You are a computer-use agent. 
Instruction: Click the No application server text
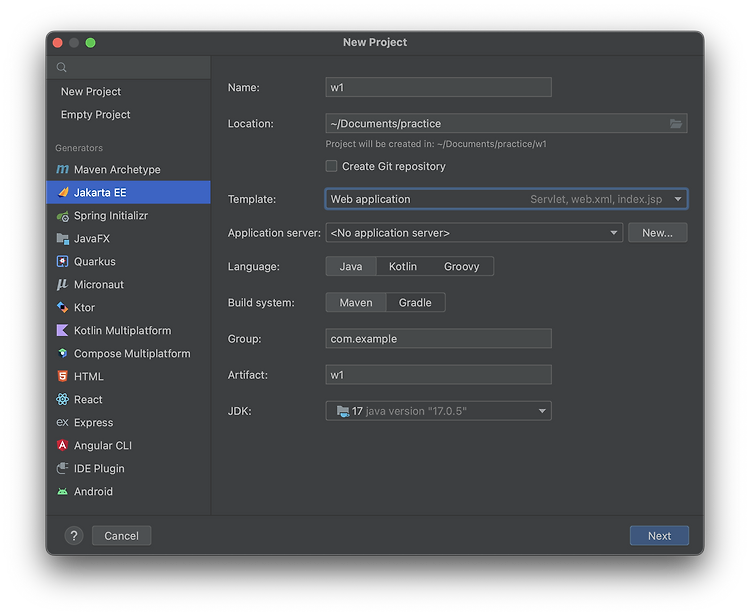[390, 233]
